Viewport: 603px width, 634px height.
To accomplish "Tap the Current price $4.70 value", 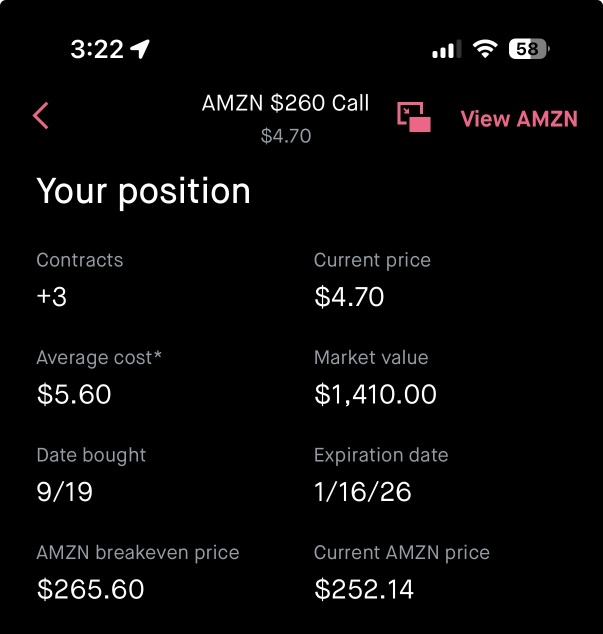I will 349,297.
